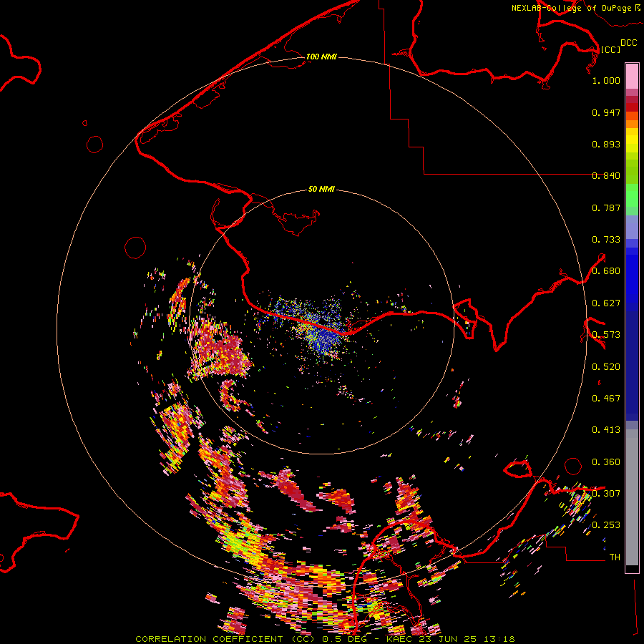Click the NEXLAB-College of DuPage label
This screenshot has height=644, width=644.
tap(575, 8)
